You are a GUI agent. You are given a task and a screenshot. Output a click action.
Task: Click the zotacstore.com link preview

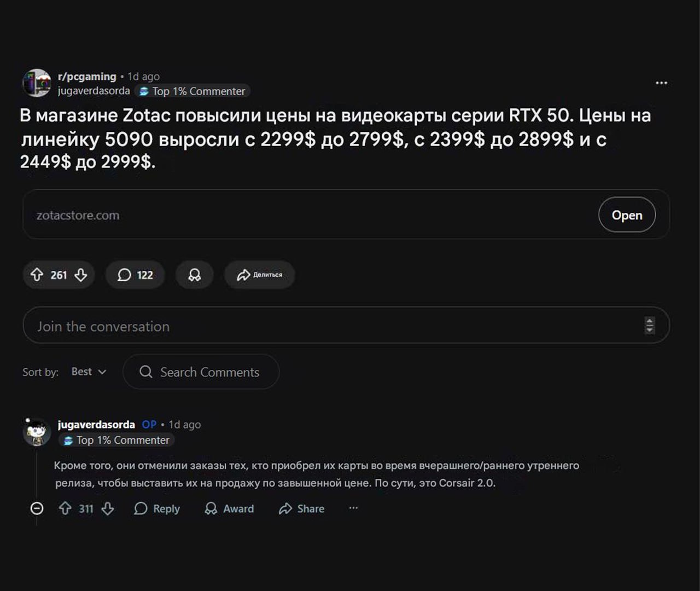(x=78, y=216)
